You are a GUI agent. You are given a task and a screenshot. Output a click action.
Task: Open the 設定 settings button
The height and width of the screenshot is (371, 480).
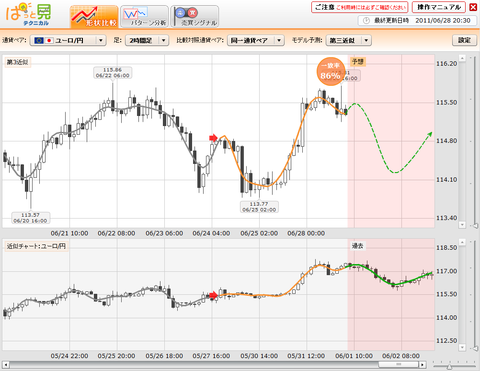(x=464, y=40)
